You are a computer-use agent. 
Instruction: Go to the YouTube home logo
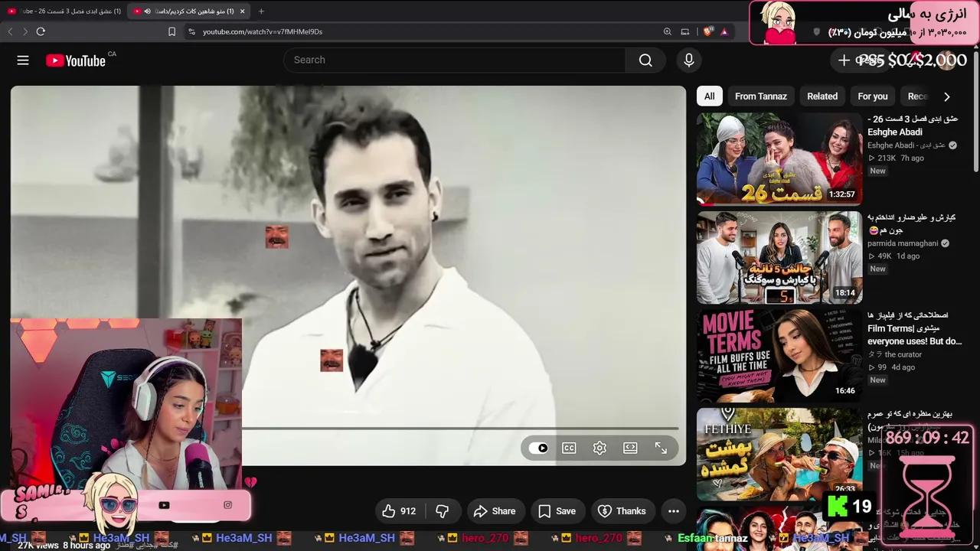click(x=75, y=60)
